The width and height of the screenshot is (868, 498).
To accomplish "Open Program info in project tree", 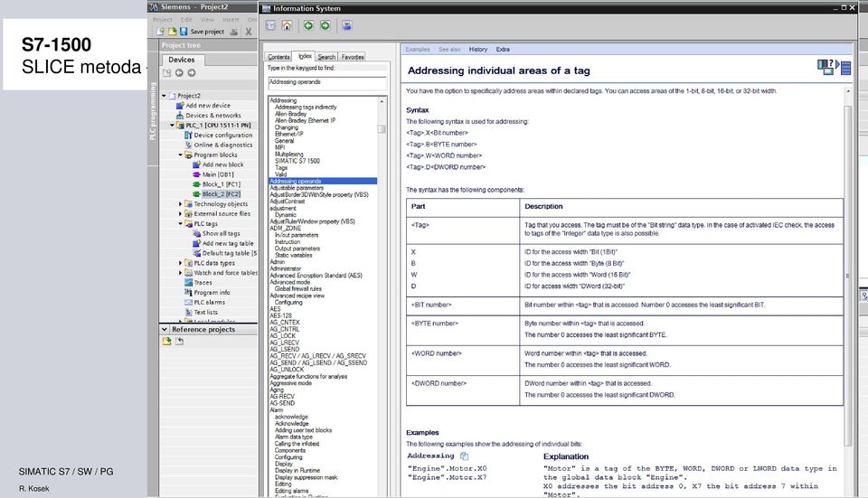I will pyautogui.click(x=212, y=292).
